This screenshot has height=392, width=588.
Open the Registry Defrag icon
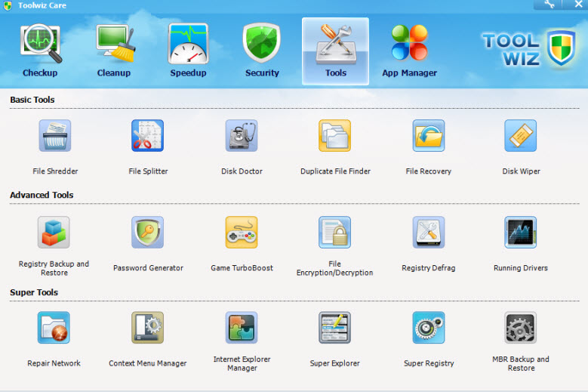click(x=429, y=232)
